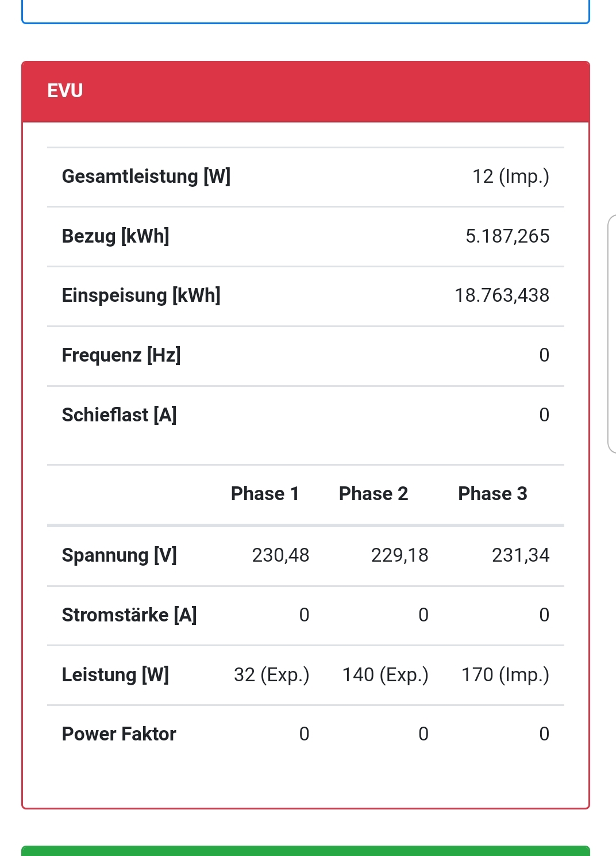Click the Phase 2 power 140 (Exp.)
The height and width of the screenshot is (856, 616).
pos(385,675)
